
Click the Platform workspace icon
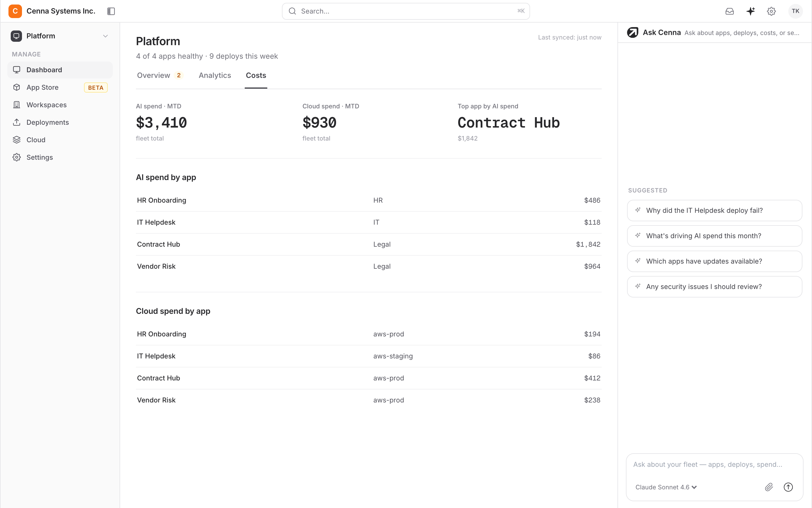coord(16,36)
